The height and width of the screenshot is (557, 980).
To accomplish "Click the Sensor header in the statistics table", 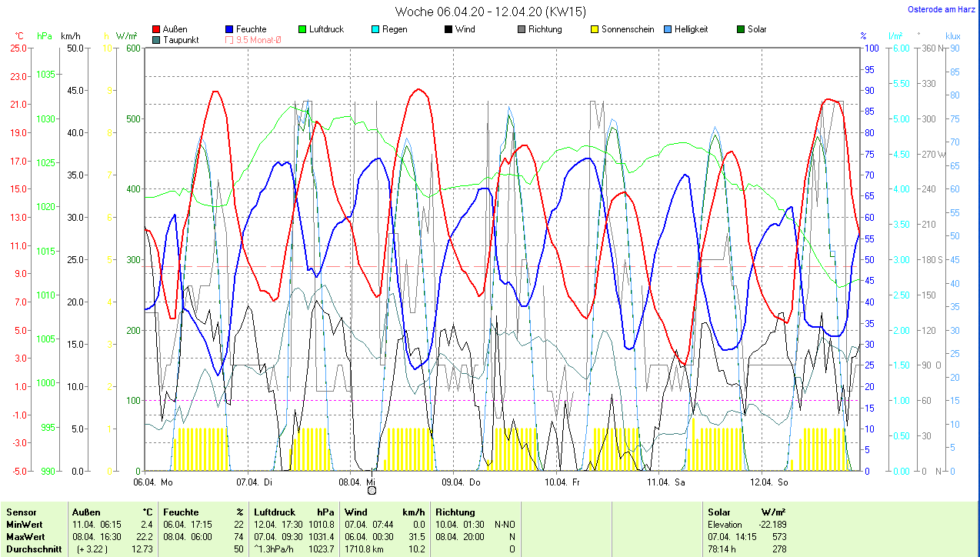I will (x=22, y=512).
